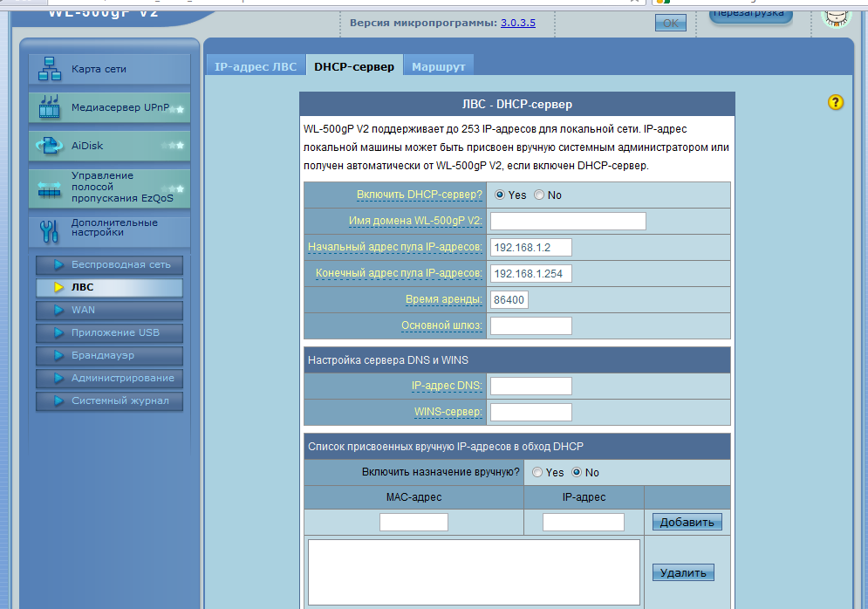Select No for manual assignment

coord(577,472)
